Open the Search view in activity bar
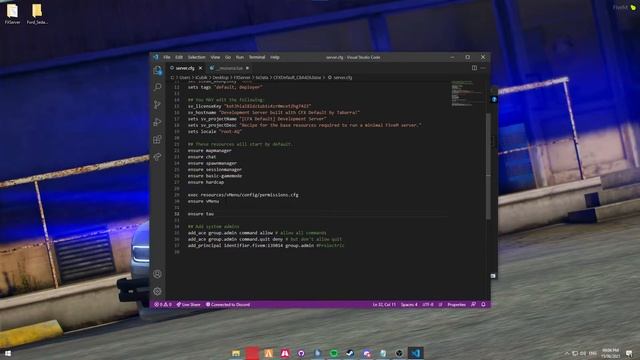640x360 pixels. pos(158,87)
